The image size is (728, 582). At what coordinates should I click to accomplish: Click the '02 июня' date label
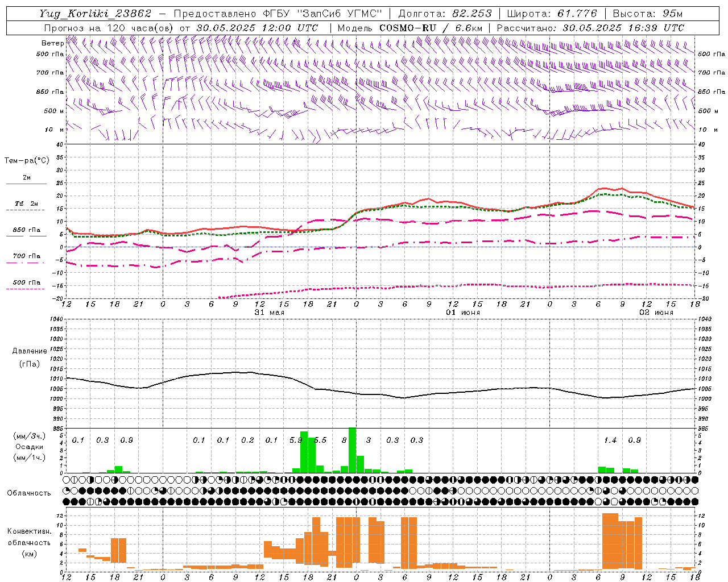click(x=656, y=313)
